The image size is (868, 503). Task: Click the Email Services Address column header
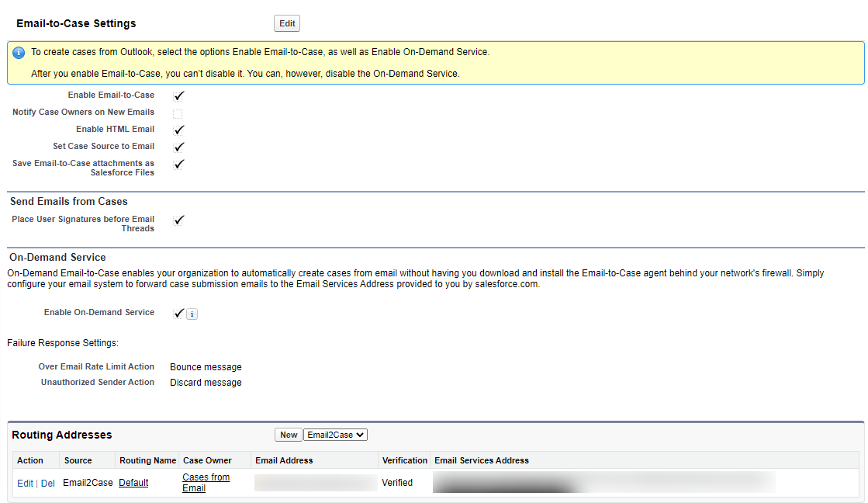tap(482, 460)
